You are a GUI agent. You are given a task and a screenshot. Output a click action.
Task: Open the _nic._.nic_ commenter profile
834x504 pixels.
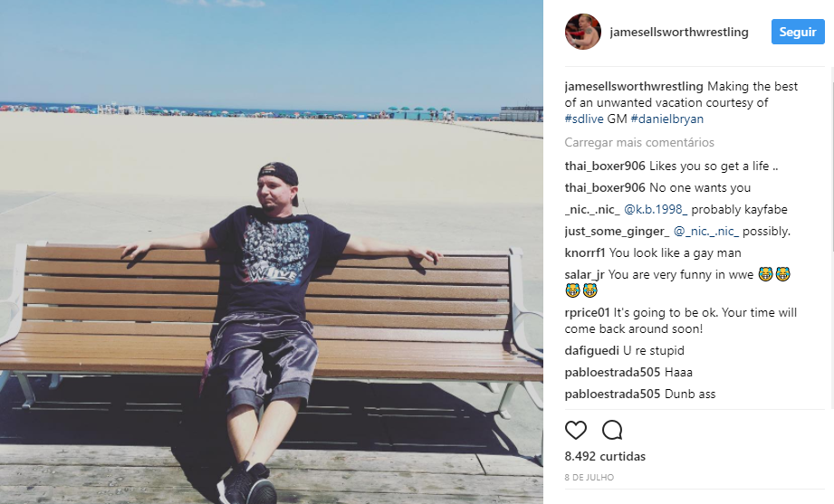pos(592,209)
